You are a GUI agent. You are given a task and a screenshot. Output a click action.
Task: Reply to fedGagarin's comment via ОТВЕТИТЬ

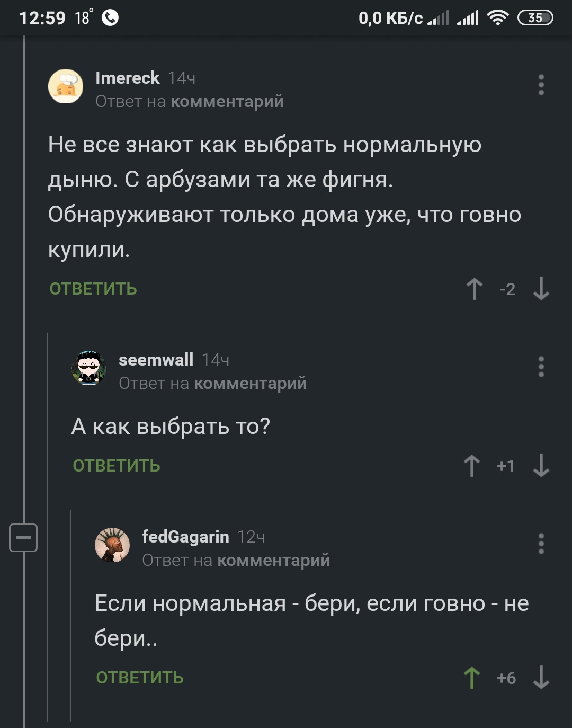point(140,678)
